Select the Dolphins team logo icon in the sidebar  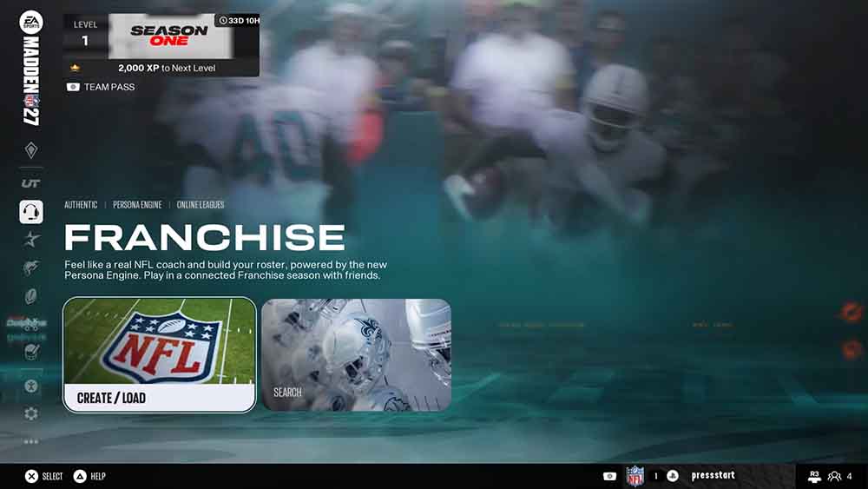point(31,268)
